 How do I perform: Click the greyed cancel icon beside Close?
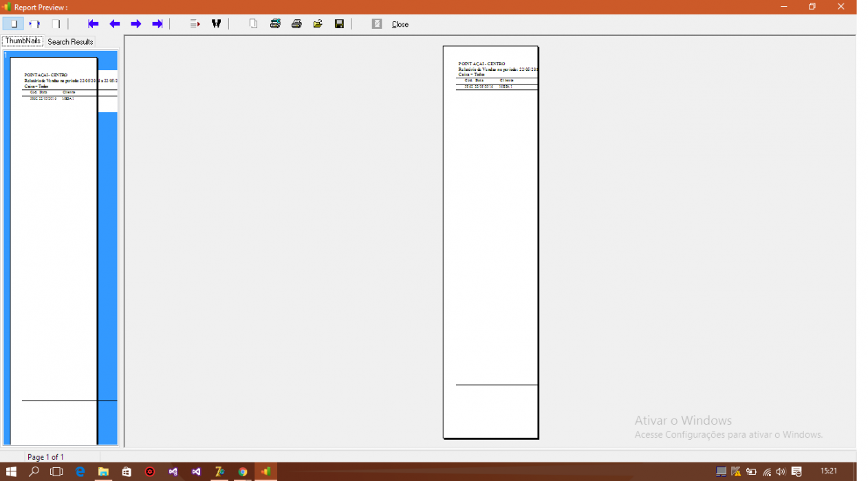coord(377,24)
